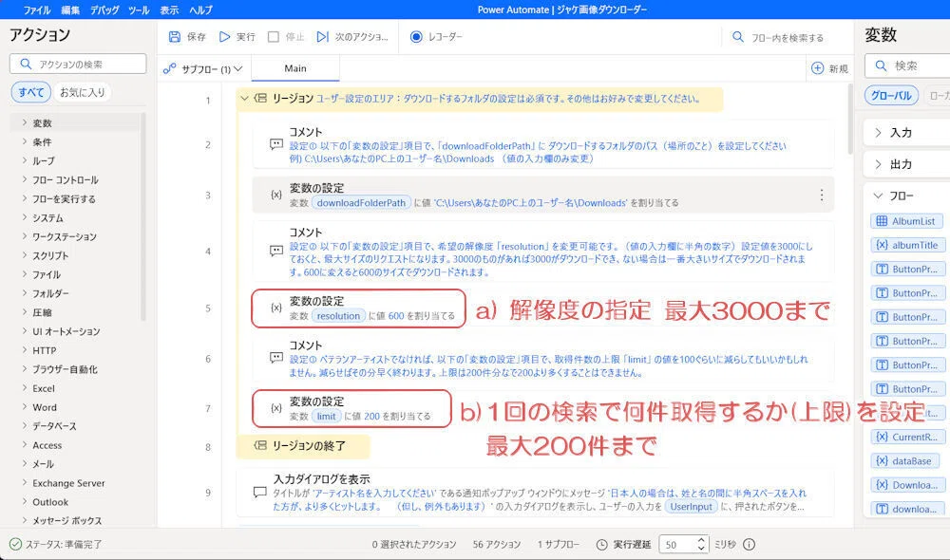
Task: Select the すべて filter toggle
Action: [30, 92]
